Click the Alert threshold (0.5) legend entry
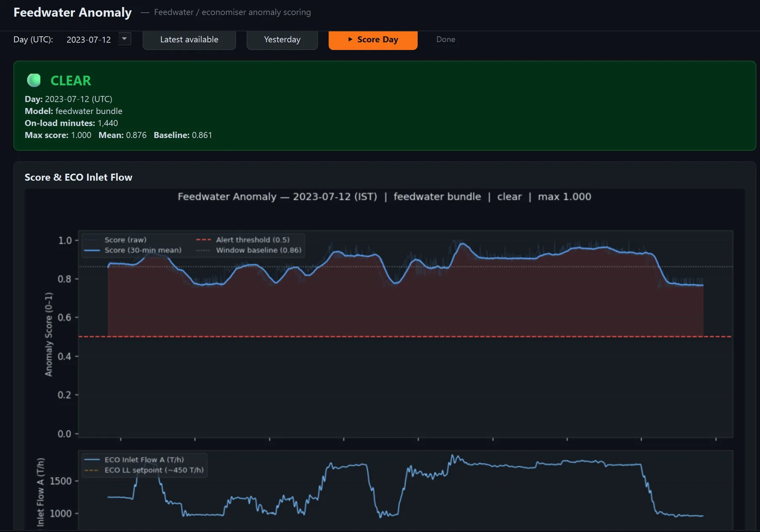 point(243,240)
